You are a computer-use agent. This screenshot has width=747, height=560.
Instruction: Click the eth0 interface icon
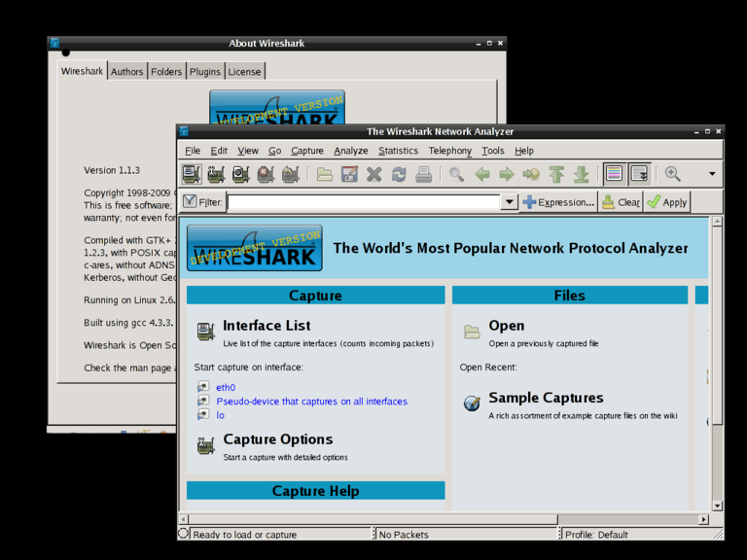click(x=203, y=386)
